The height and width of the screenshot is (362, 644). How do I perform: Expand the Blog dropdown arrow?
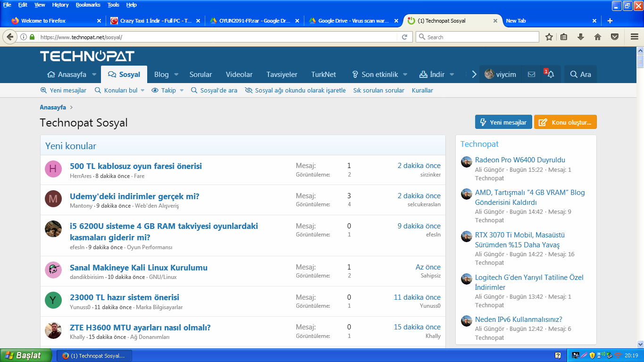pyautogui.click(x=176, y=75)
